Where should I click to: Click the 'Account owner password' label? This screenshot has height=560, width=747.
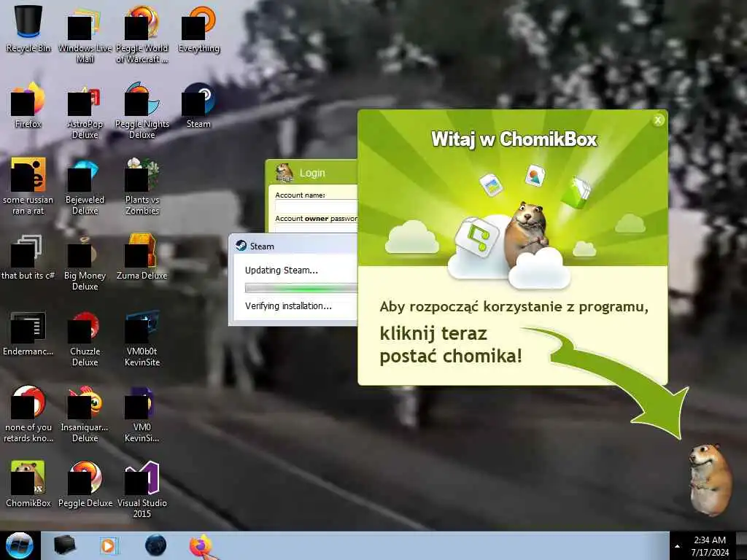click(317, 218)
